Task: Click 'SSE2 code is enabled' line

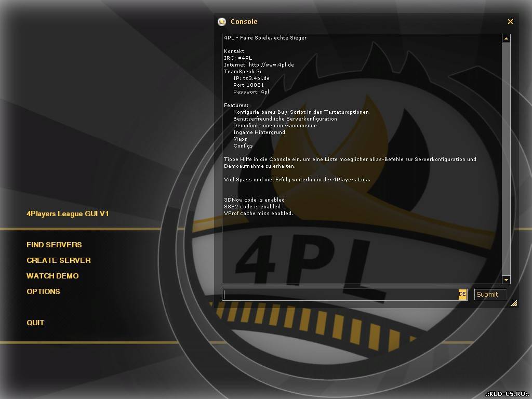Action: point(252,207)
